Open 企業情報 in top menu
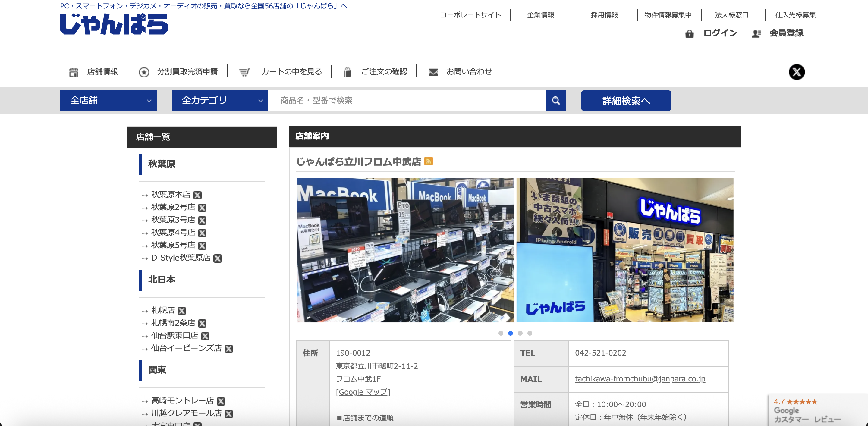 (x=540, y=15)
